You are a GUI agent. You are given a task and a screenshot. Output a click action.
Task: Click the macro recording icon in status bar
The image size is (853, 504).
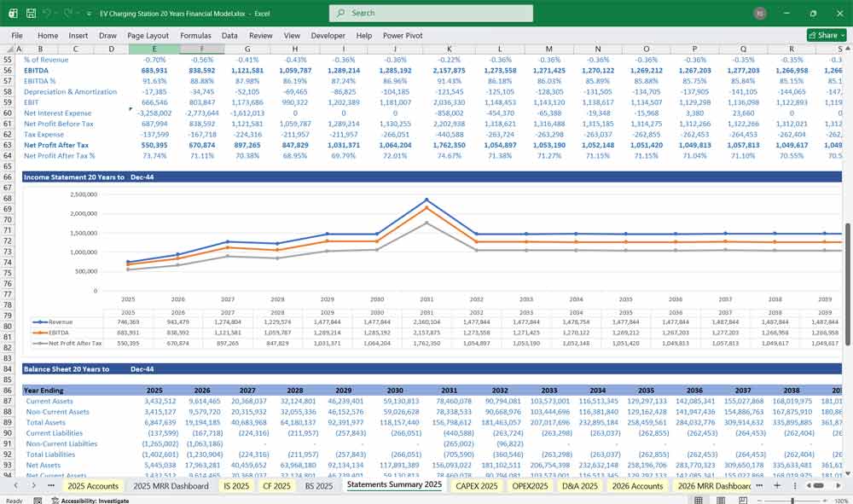click(x=38, y=499)
